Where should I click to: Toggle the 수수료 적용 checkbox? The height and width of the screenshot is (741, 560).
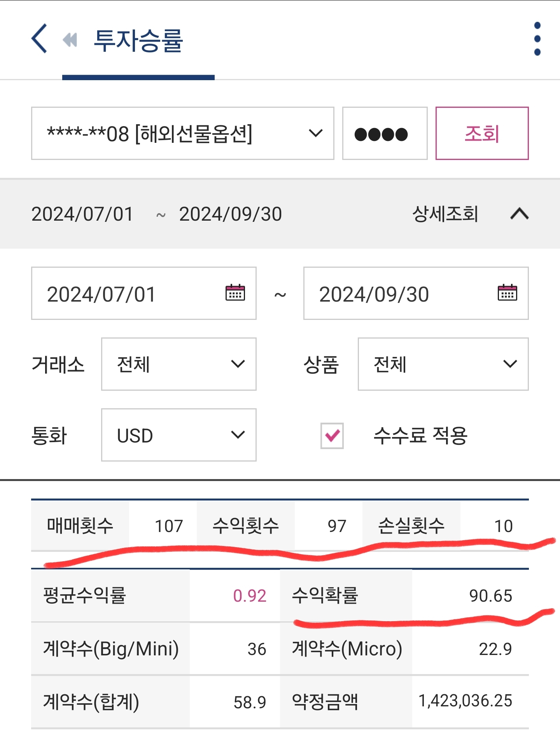pos(332,435)
